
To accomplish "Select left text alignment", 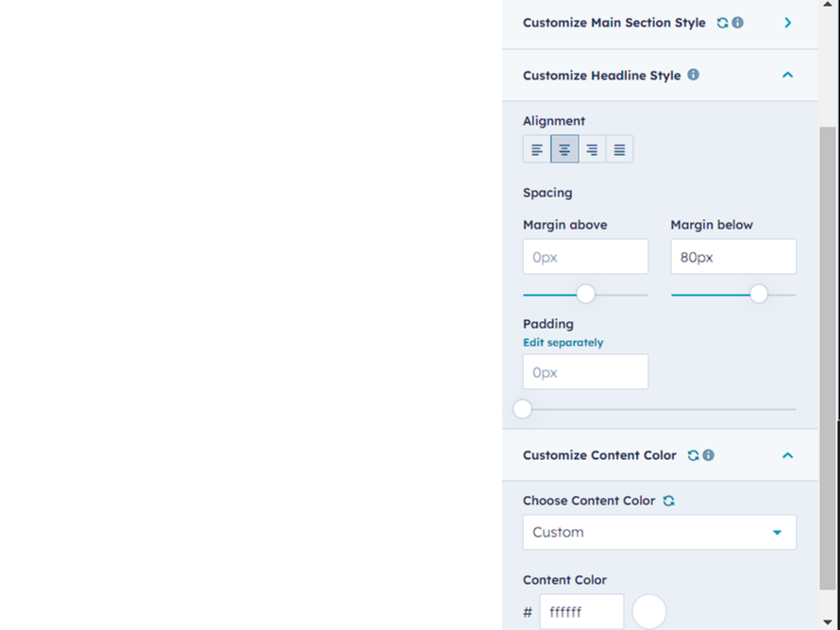I will tap(536, 148).
